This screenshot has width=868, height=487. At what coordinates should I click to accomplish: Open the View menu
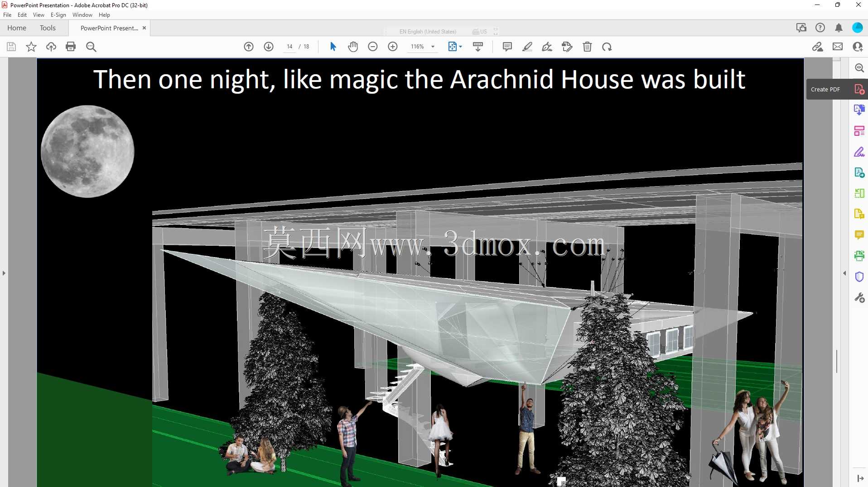pos(39,15)
